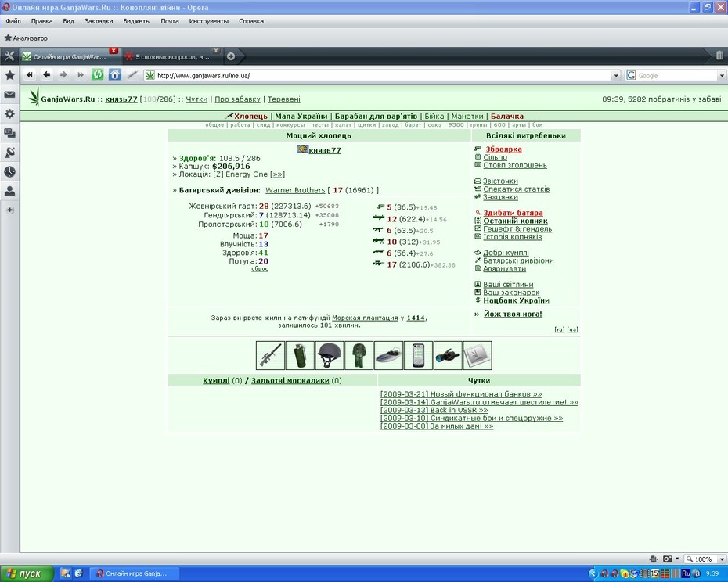Click the URL address field
The image size is (728, 582).
click(x=383, y=76)
